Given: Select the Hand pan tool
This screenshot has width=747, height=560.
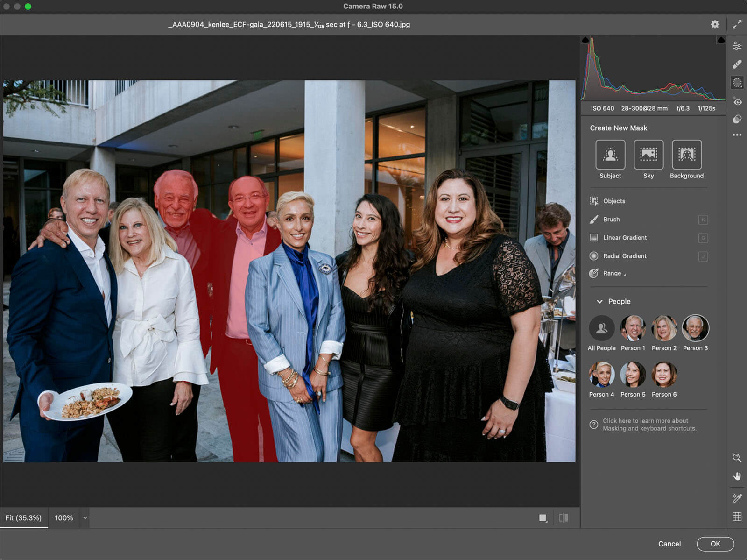Looking at the screenshot, I should point(737,476).
